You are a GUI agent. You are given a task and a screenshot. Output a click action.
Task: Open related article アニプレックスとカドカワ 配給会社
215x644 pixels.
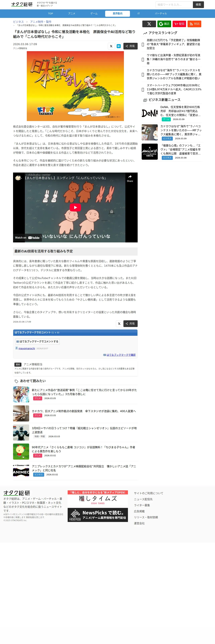click(x=84, y=468)
